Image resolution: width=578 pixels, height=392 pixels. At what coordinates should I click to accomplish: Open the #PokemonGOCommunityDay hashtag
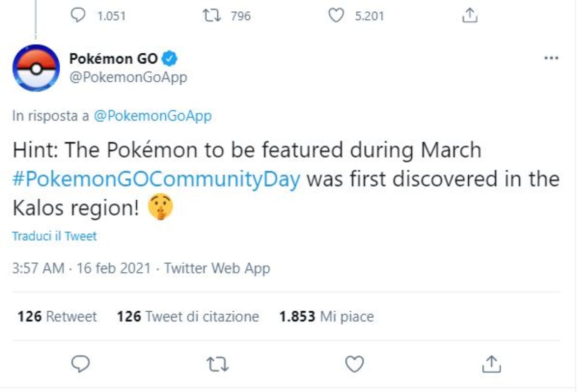click(157, 179)
